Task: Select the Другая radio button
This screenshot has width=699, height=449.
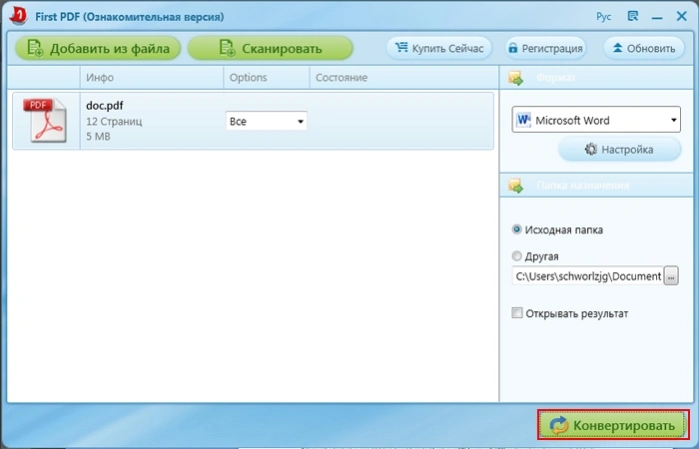Action: click(517, 256)
